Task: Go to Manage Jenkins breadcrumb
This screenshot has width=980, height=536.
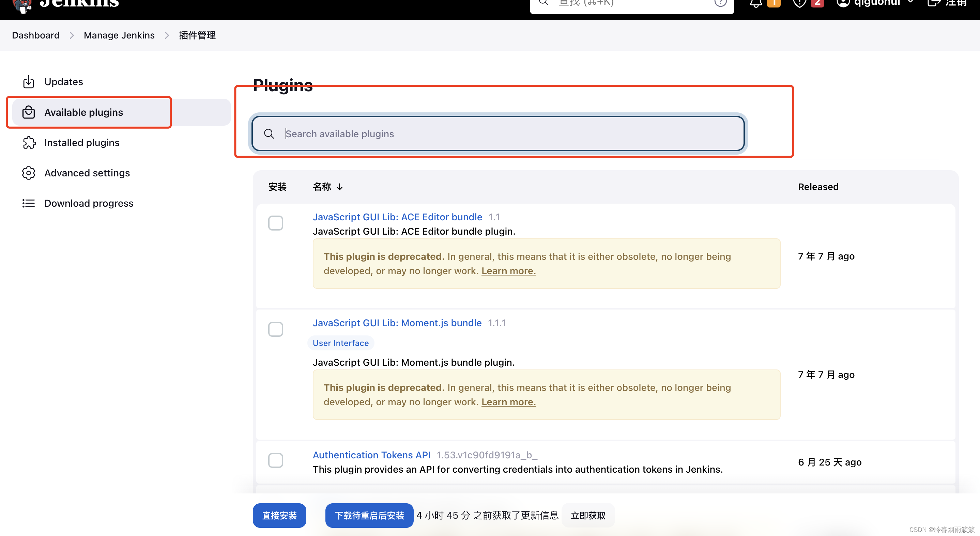Action: (x=119, y=35)
